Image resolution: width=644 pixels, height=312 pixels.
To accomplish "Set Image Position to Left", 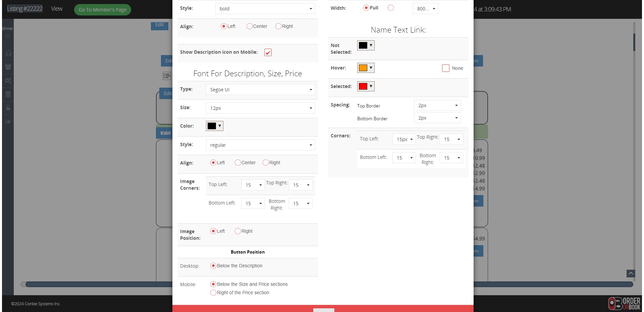I will point(213,231).
